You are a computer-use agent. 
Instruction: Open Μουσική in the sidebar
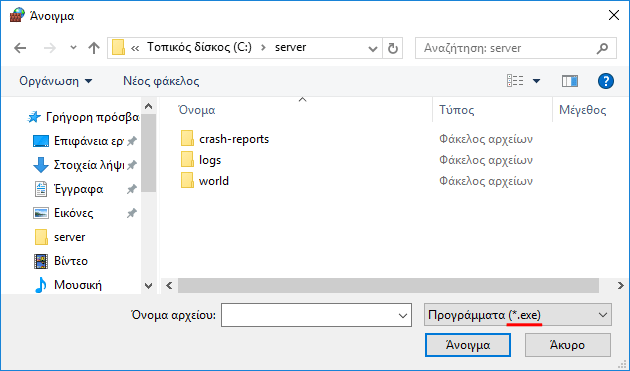click(68, 285)
